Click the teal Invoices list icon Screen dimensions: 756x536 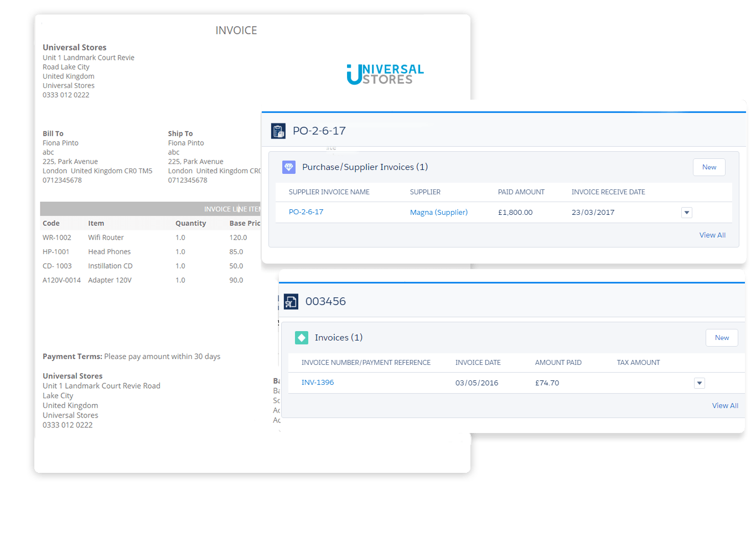coord(302,338)
